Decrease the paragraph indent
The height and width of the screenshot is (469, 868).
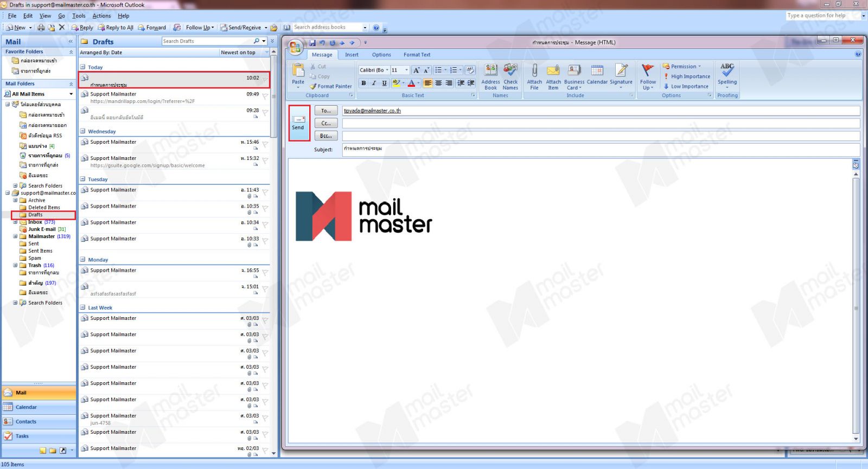pyautogui.click(x=461, y=83)
